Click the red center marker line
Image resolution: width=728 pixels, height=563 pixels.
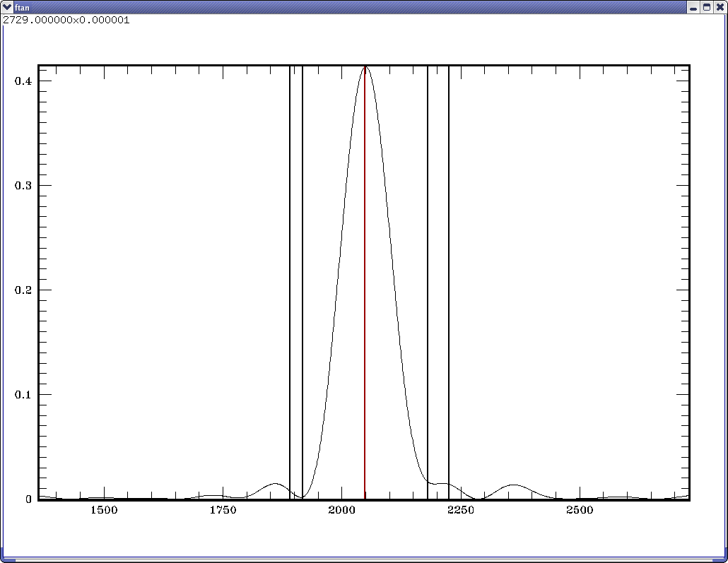365,283
